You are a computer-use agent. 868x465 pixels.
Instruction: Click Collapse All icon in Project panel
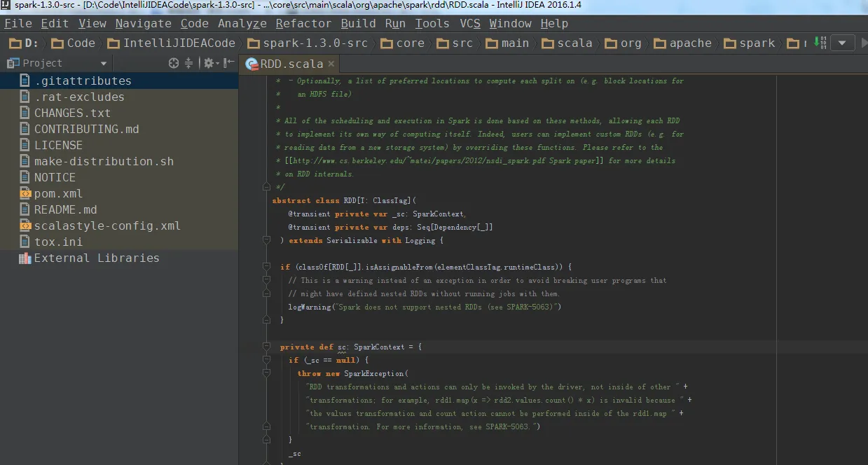188,63
